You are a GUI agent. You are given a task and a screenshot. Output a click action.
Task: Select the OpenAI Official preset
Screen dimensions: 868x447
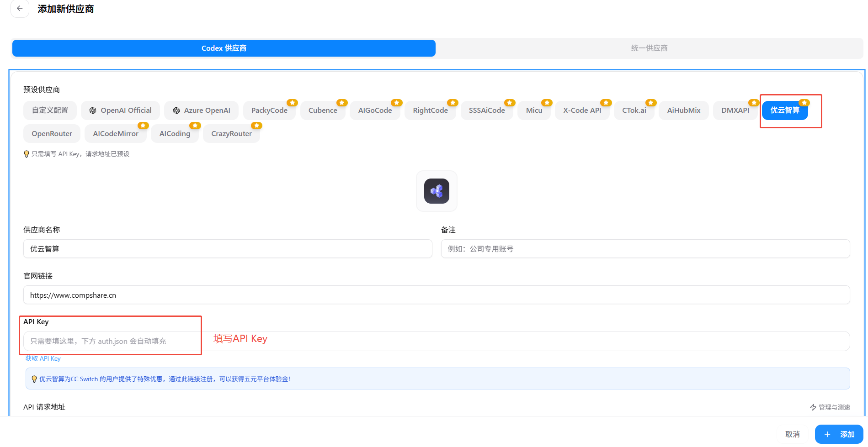[120, 110]
